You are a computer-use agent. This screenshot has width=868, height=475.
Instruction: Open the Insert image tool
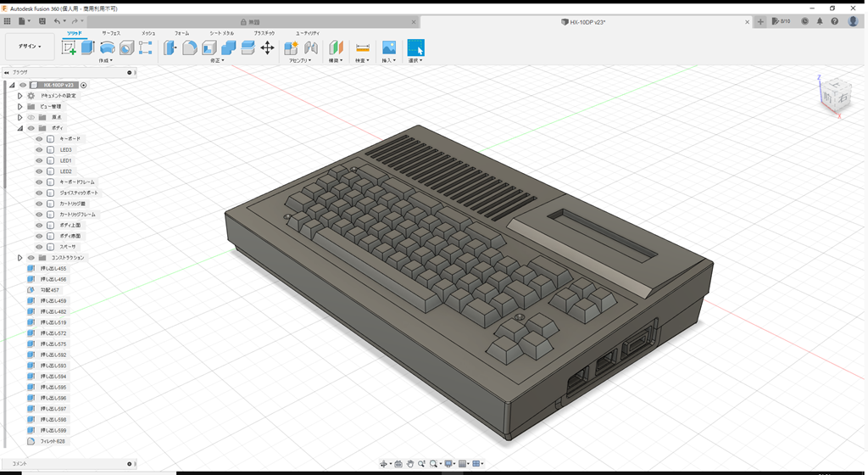(389, 48)
